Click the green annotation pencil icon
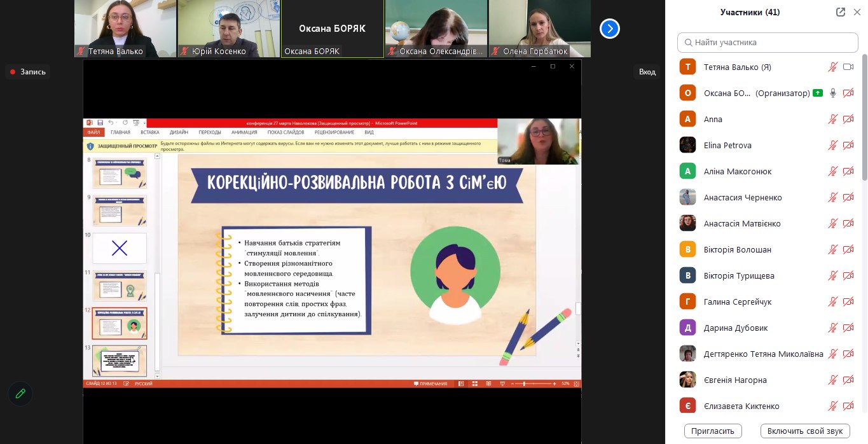868x444 pixels. 20,393
